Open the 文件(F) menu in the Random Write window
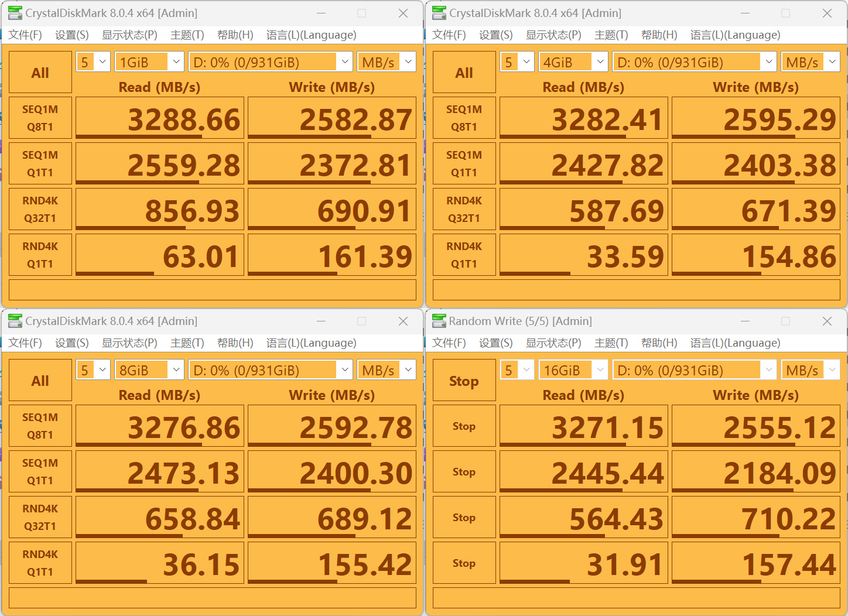 [x=449, y=343]
